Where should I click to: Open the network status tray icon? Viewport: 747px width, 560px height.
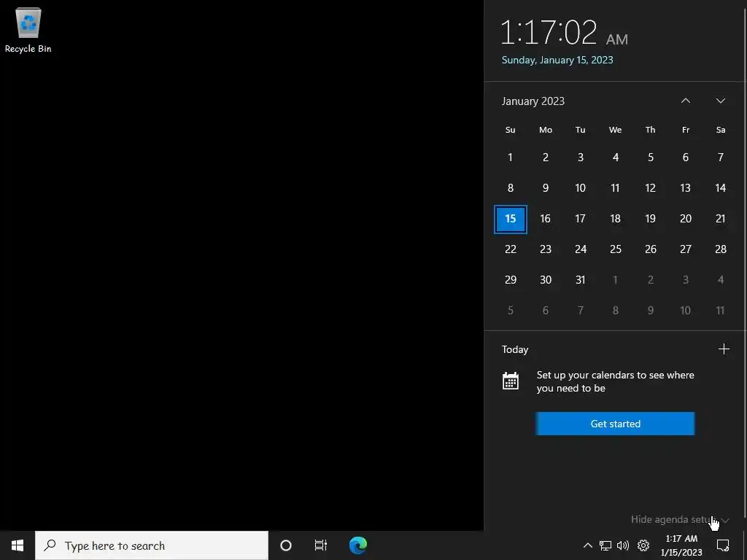click(605, 545)
